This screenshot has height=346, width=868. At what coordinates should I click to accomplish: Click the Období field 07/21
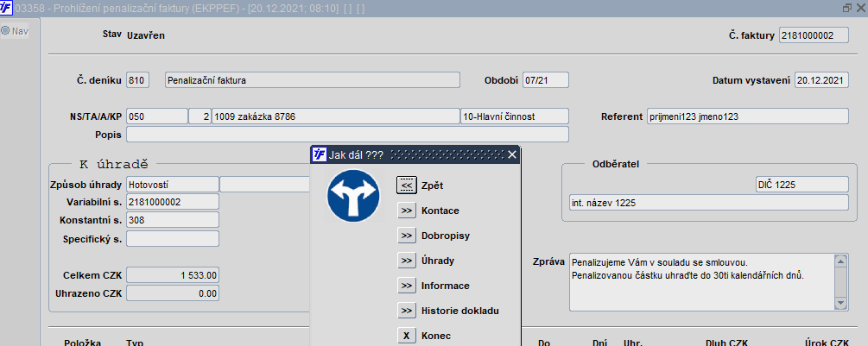pos(545,80)
